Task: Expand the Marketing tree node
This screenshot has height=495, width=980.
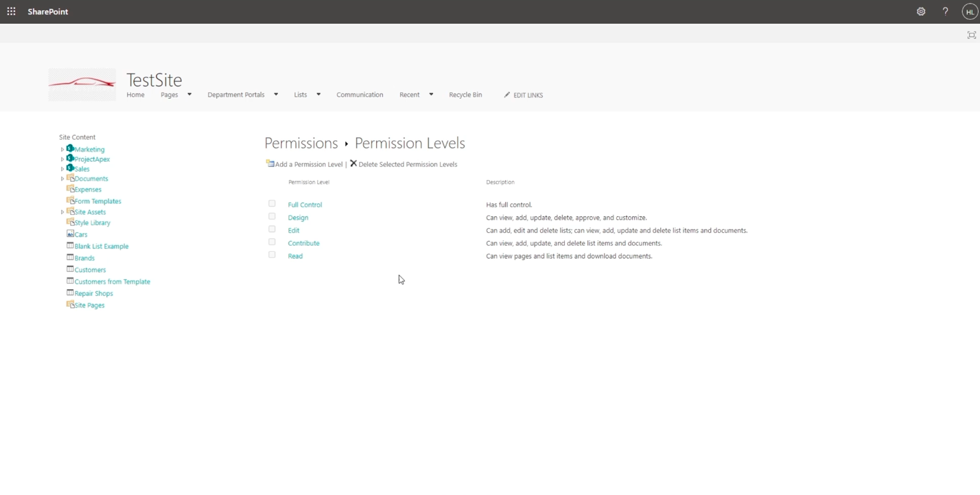Action: coord(62,149)
